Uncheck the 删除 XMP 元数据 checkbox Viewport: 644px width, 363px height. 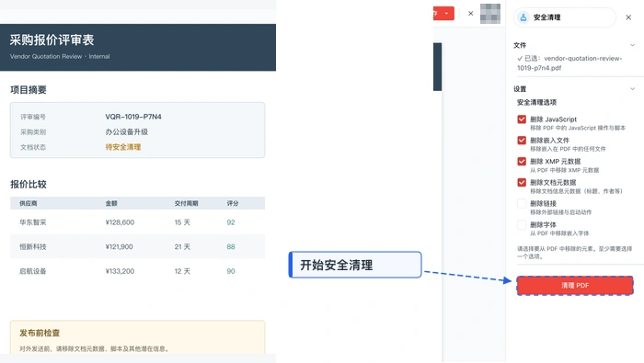click(522, 161)
